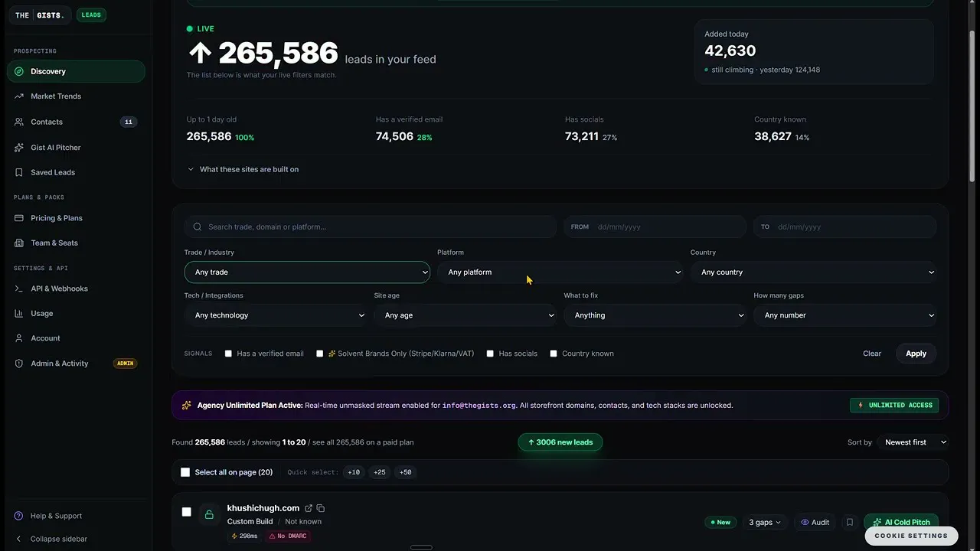Open the What to fix Anything dropdown
Image resolution: width=980 pixels, height=551 pixels.
[x=655, y=315]
